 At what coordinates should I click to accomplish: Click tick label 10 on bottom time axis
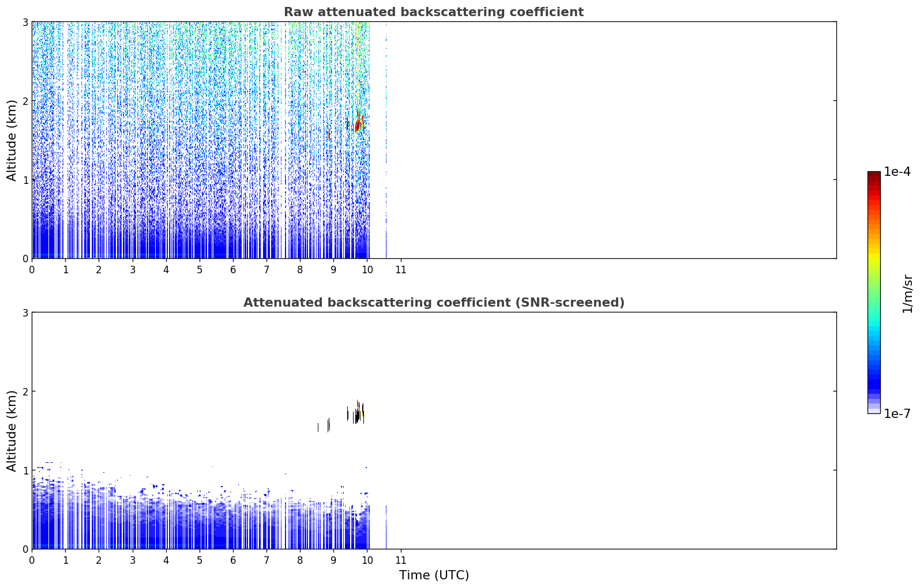367,560
